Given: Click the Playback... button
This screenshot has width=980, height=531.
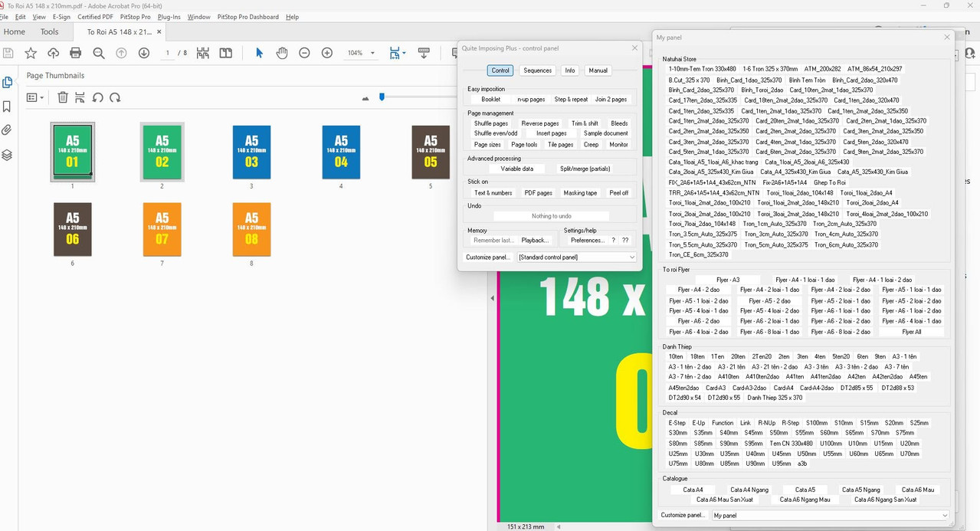Looking at the screenshot, I should pos(535,241).
